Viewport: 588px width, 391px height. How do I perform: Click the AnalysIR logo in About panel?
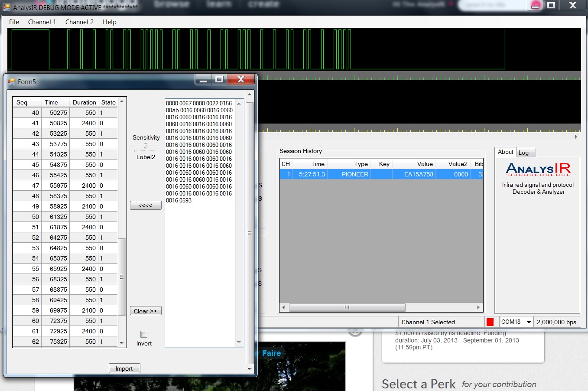click(538, 169)
